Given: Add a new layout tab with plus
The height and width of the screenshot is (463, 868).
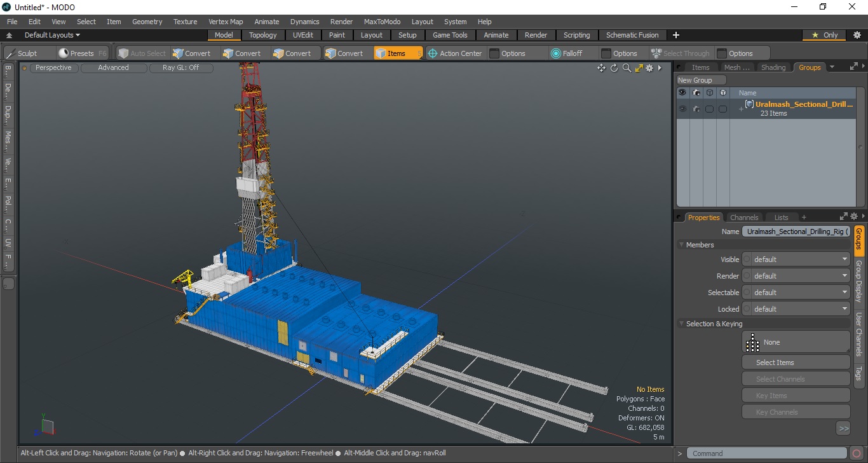Looking at the screenshot, I should (x=676, y=35).
